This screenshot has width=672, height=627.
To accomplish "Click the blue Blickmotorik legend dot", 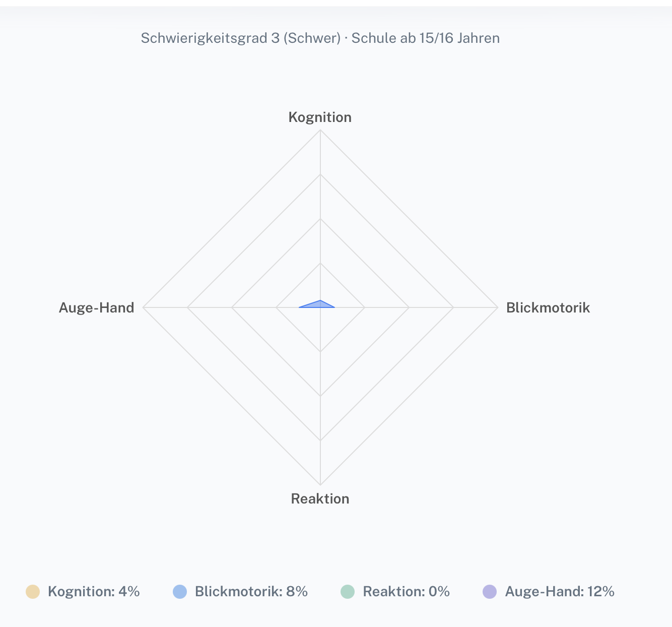I will click(180, 592).
